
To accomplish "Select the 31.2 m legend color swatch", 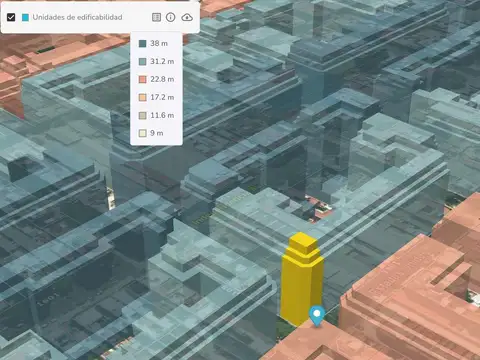I will click(143, 62).
